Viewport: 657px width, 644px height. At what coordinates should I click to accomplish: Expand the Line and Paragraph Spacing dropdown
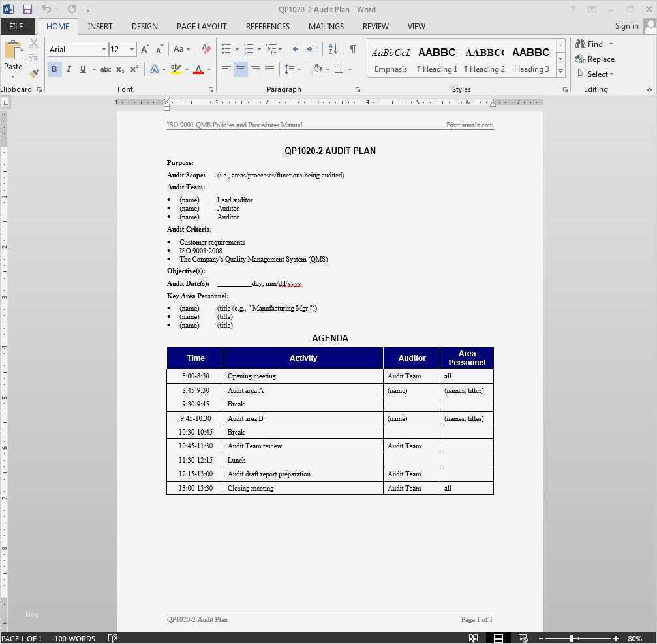pyautogui.click(x=298, y=69)
